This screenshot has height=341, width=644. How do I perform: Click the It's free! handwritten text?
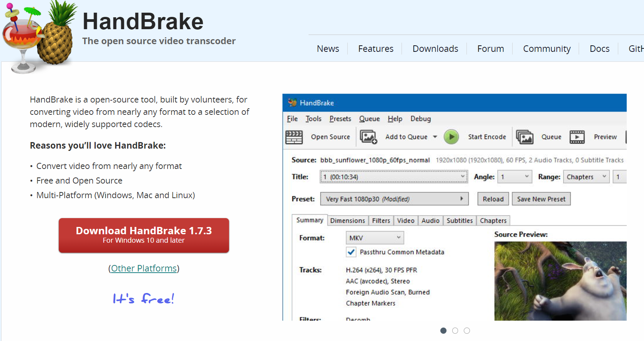(143, 298)
